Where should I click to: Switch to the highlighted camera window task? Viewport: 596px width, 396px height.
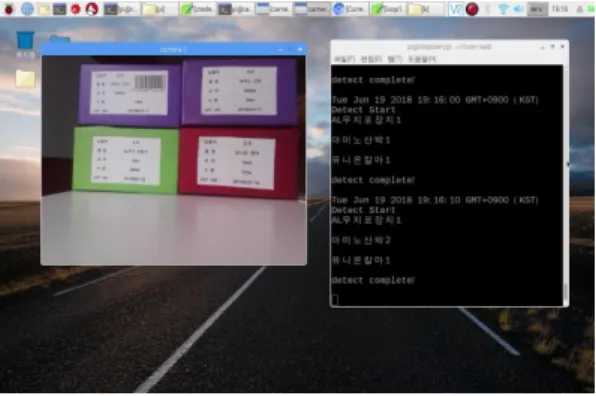(311, 9)
